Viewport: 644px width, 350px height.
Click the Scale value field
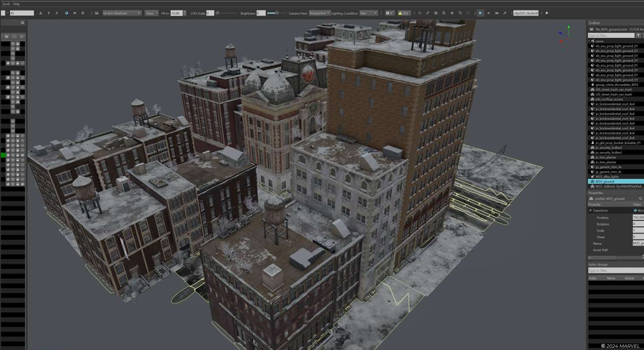pos(638,230)
